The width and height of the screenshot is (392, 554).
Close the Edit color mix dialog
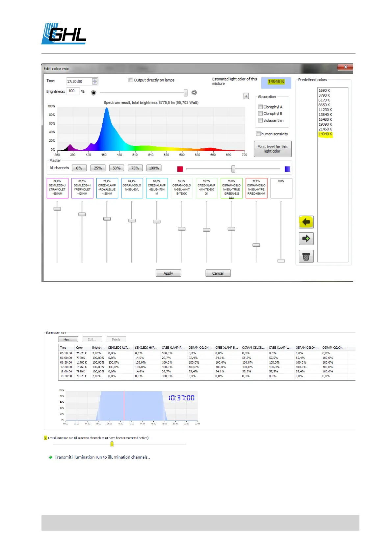coord(345,67)
